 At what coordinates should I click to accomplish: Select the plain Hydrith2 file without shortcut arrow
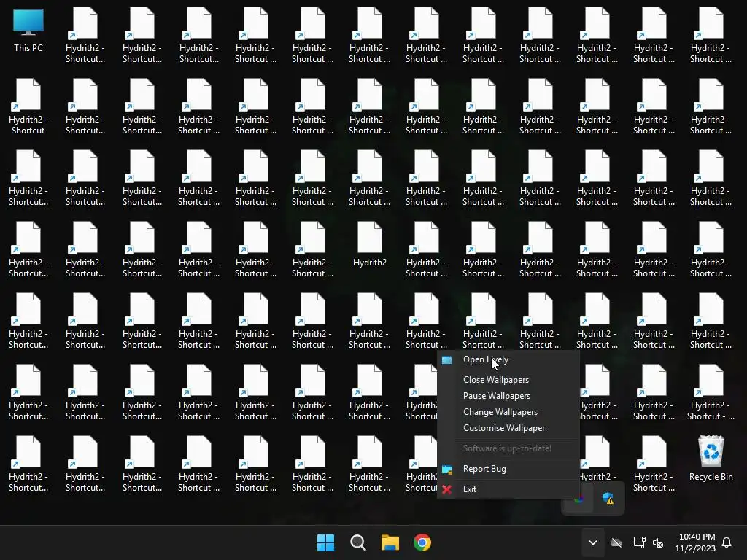click(370, 244)
